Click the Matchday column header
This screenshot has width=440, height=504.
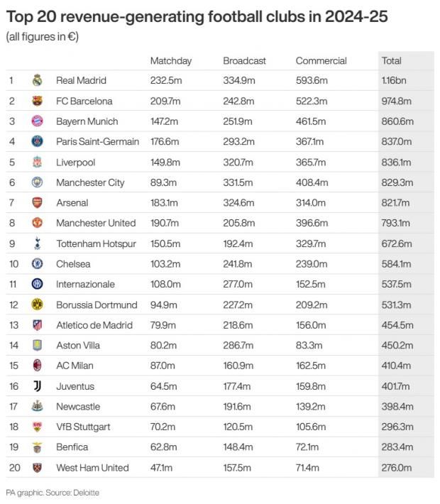coord(170,61)
